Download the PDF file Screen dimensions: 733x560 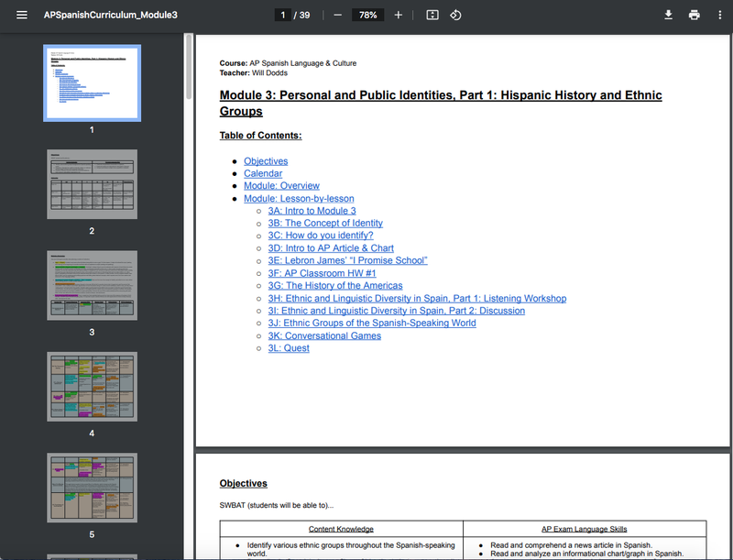tap(669, 16)
